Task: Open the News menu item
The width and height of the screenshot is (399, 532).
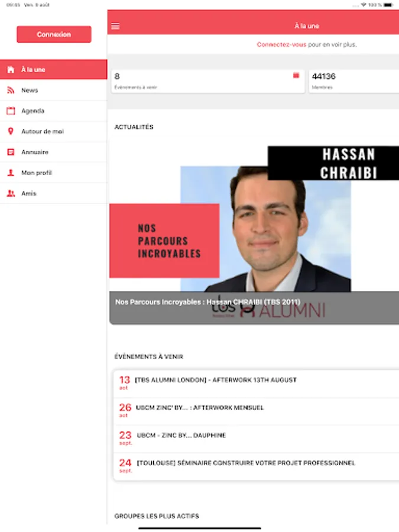Action: point(54,90)
